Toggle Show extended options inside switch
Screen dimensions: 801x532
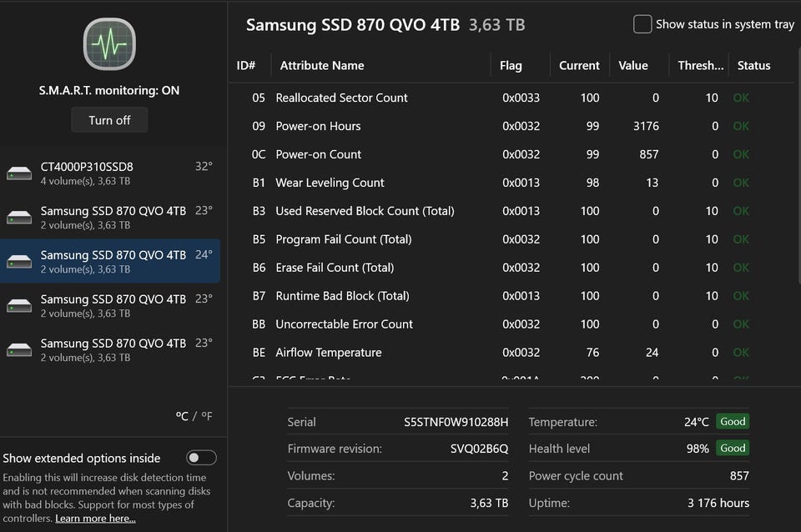(x=201, y=458)
